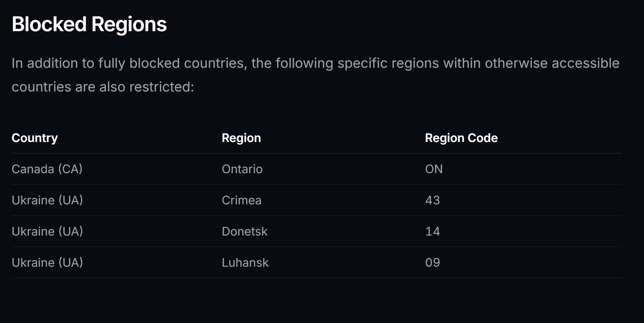
Task: Select the Crimea region cell
Action: (241, 200)
